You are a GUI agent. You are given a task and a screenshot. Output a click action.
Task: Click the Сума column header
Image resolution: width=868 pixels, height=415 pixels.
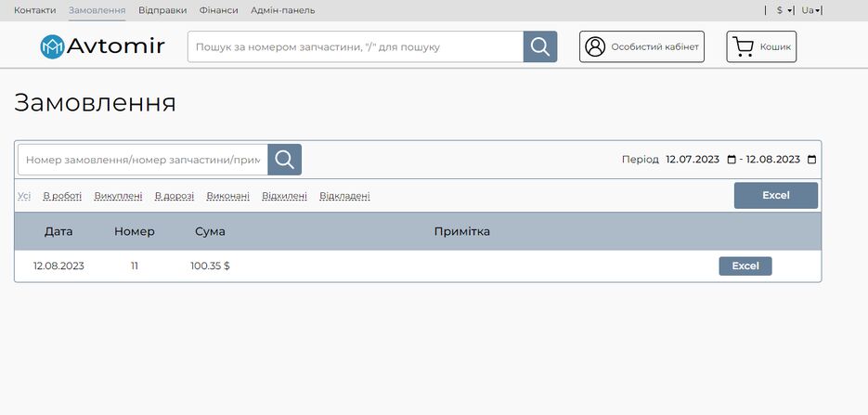pos(211,231)
